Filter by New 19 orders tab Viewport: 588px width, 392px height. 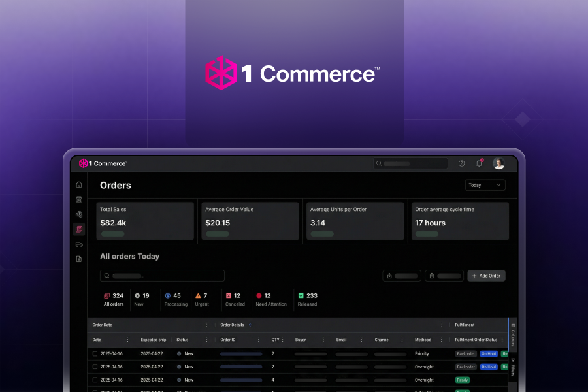pos(142,300)
